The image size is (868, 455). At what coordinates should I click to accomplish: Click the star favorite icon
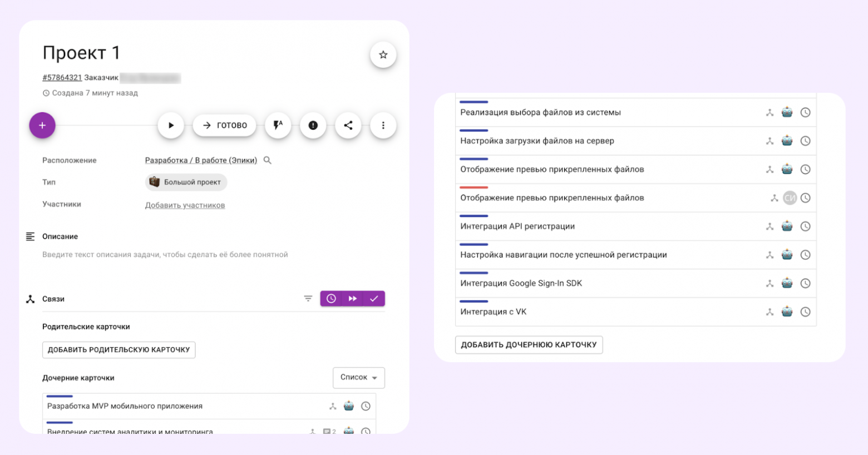383,55
